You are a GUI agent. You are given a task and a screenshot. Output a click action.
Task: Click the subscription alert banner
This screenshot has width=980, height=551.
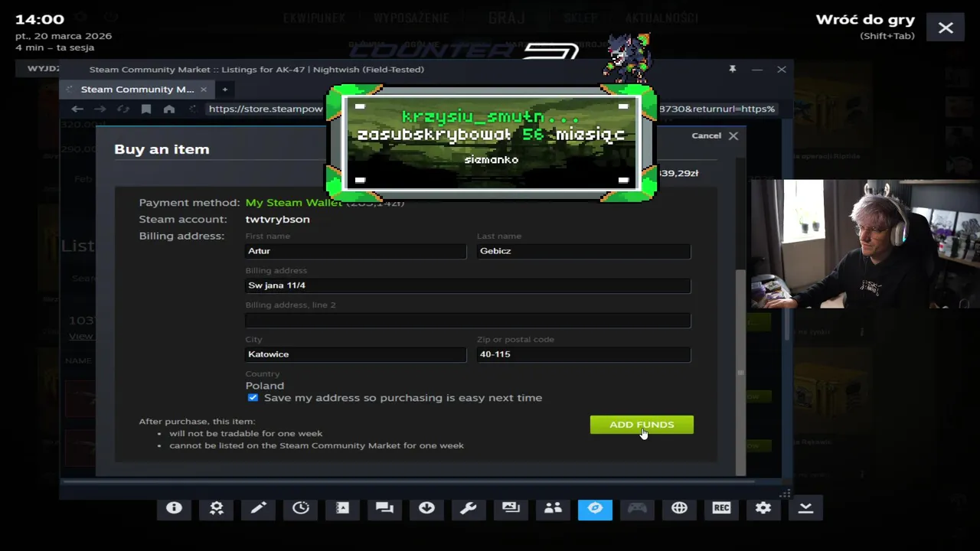point(491,142)
